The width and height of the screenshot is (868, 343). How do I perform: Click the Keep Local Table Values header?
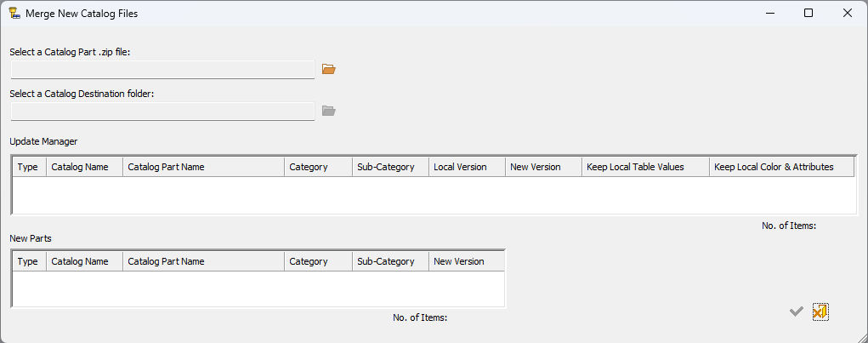645,167
